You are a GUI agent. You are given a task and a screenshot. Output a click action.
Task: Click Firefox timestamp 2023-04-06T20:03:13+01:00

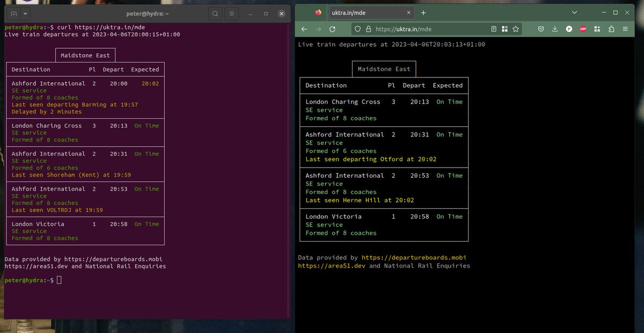438,45
